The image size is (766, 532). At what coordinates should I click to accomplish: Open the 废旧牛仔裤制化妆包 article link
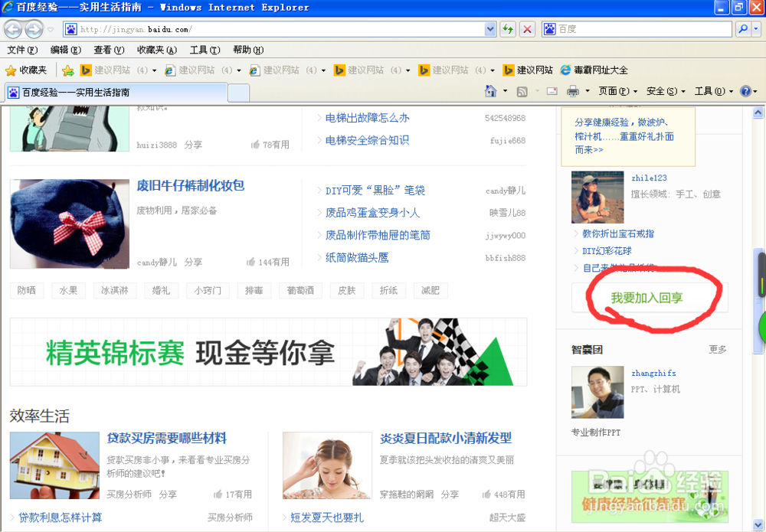tap(191, 185)
